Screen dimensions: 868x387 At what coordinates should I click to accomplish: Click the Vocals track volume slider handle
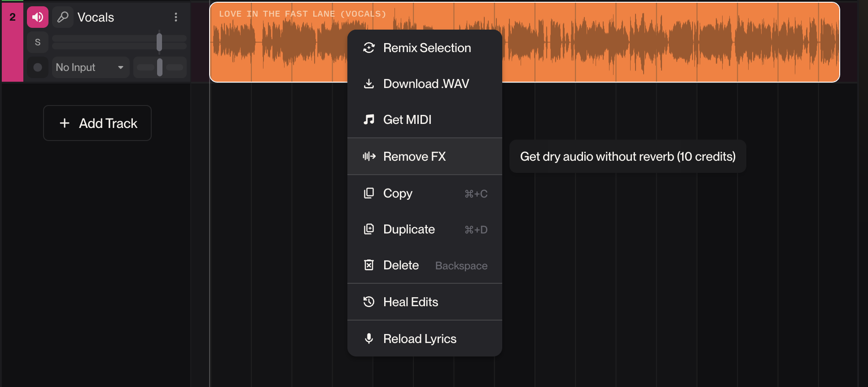click(159, 42)
